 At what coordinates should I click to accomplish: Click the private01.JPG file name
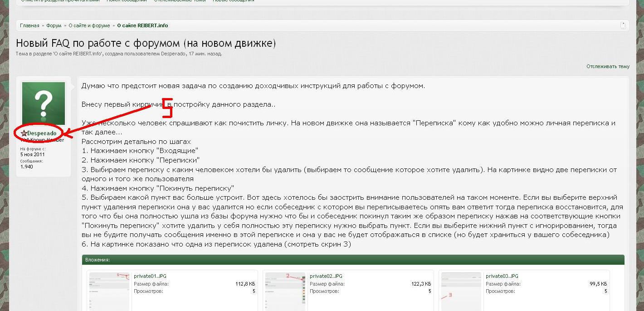point(150,276)
